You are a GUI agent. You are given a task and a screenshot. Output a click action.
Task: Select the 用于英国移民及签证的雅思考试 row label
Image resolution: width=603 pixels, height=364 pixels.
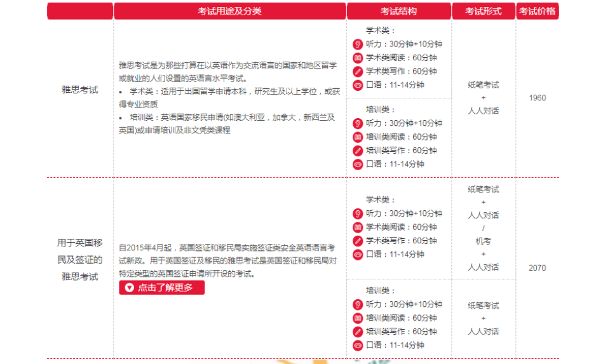80,260
